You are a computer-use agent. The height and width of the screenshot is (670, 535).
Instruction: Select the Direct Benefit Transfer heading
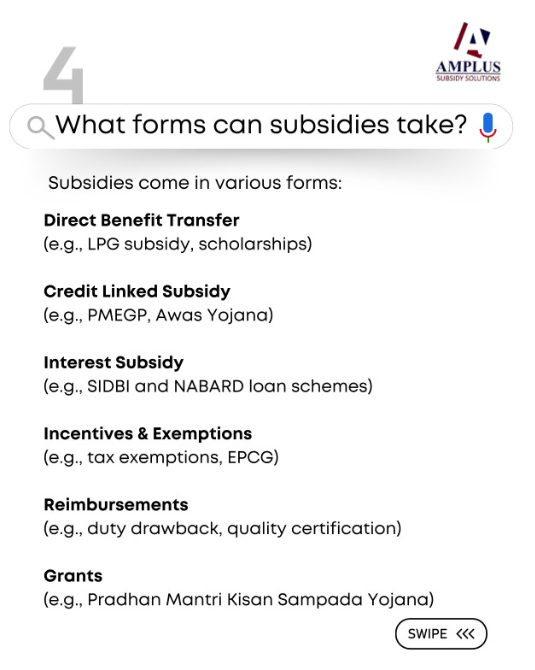point(141,220)
